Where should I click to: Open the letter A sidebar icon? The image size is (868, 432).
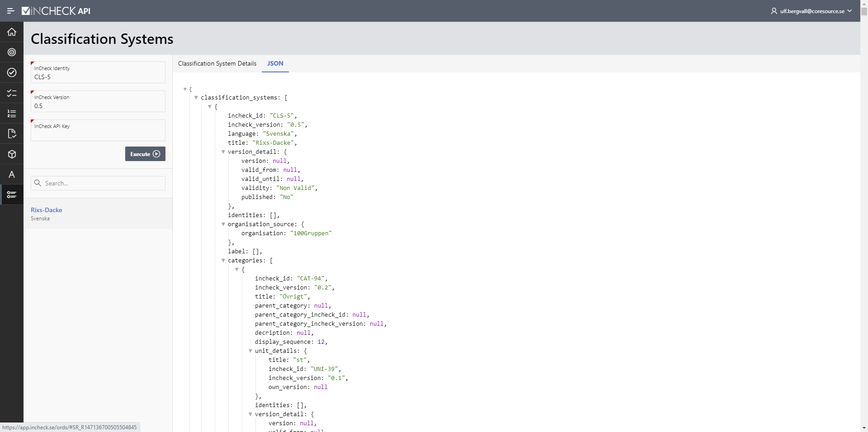(x=12, y=175)
